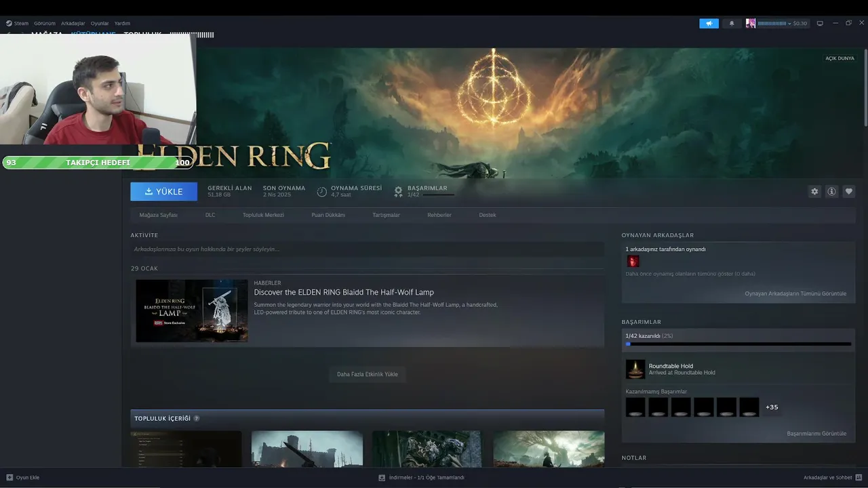Open the game settings gear icon

[814, 192]
